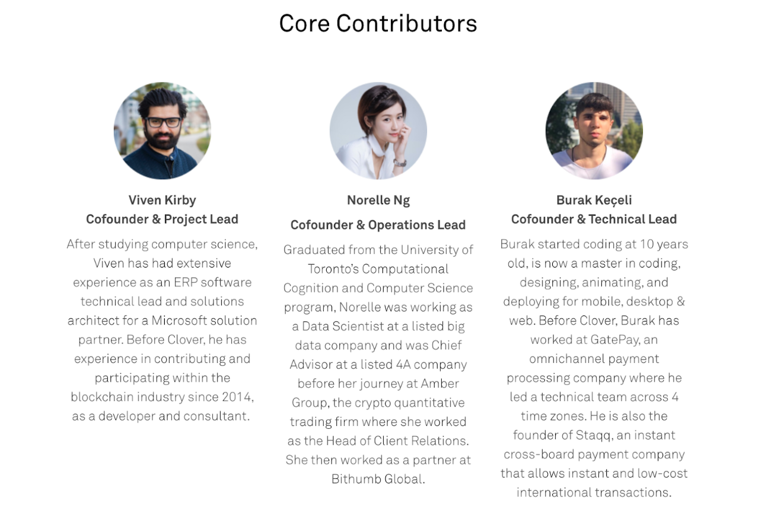Click Burak Keçeli's profile photo
The width and height of the screenshot is (771, 532).
point(594,131)
